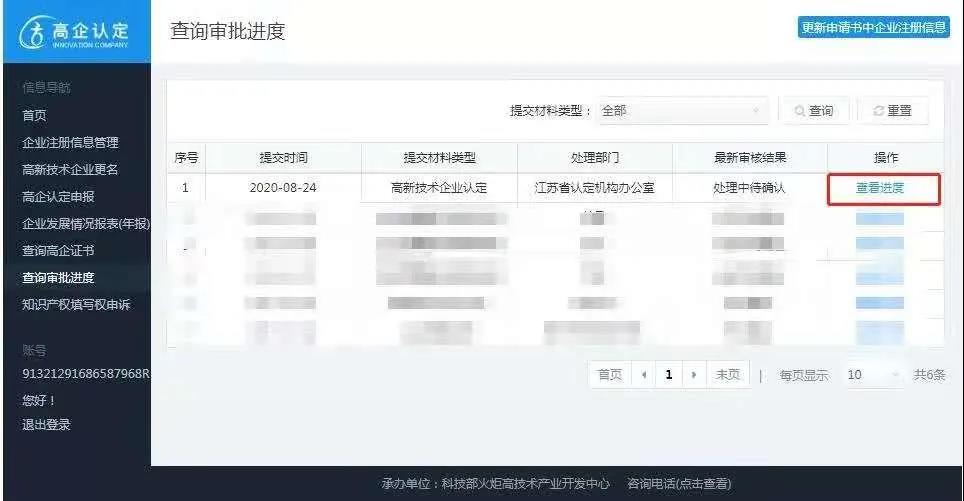This screenshot has height=501, width=964.
Task: Select 查询审批进度 in sidebar
Action: coord(58,277)
